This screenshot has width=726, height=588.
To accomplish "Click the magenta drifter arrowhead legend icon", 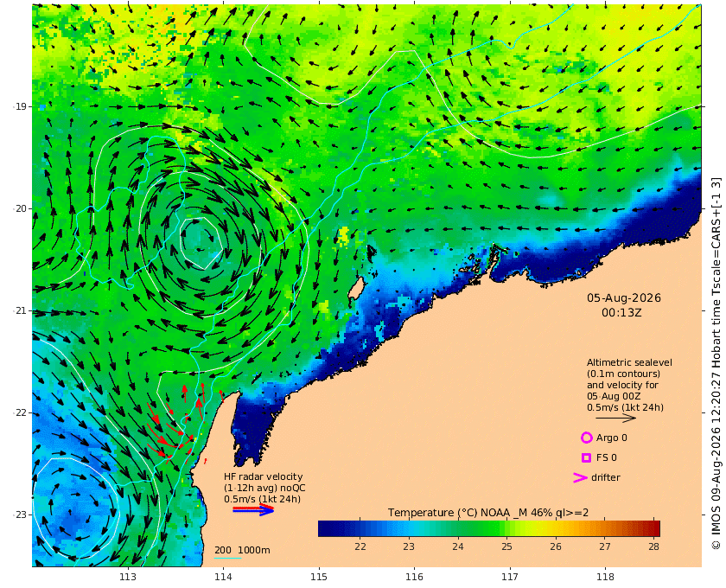I will (x=580, y=477).
